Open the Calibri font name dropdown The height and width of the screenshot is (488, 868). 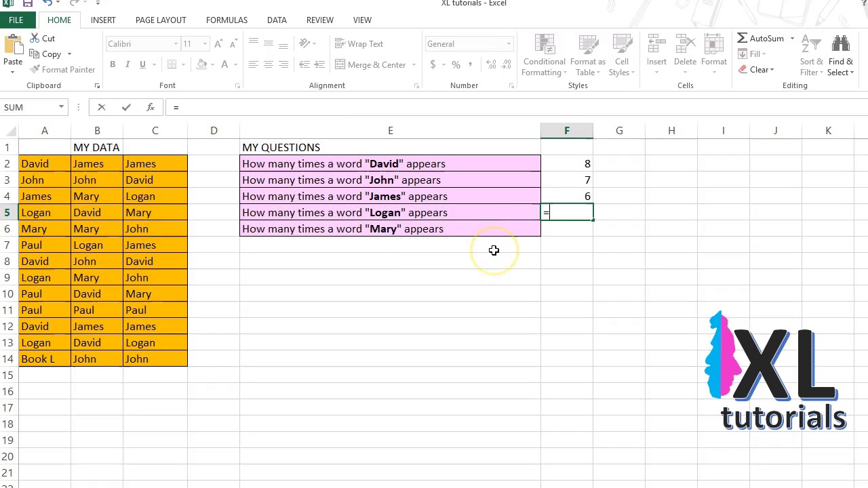[176, 44]
